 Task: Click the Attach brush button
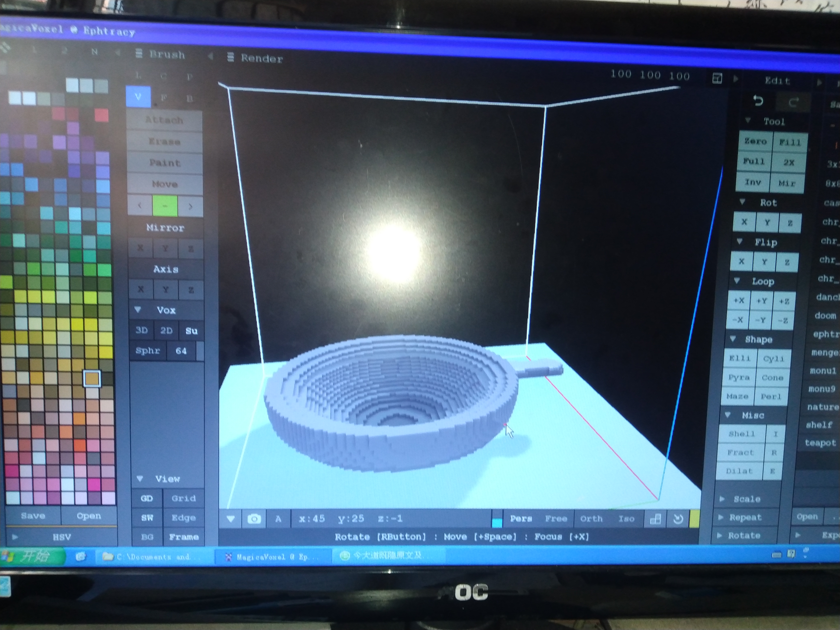click(x=164, y=120)
